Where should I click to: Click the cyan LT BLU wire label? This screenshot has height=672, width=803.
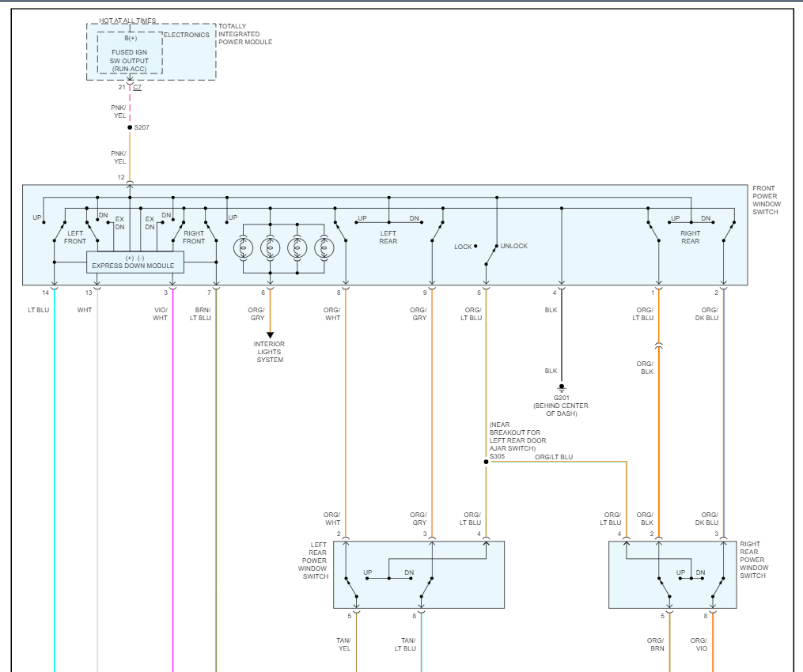39,310
